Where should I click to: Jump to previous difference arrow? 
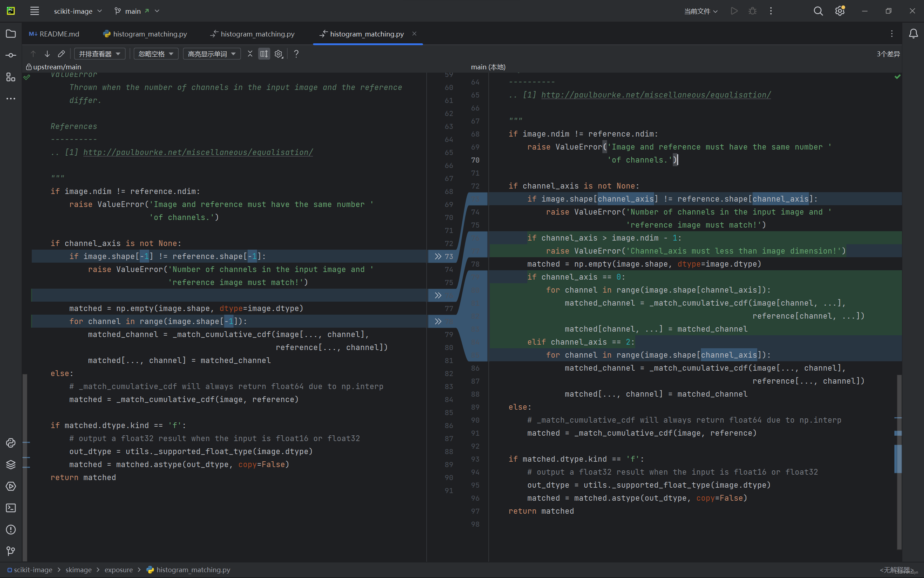coord(33,54)
